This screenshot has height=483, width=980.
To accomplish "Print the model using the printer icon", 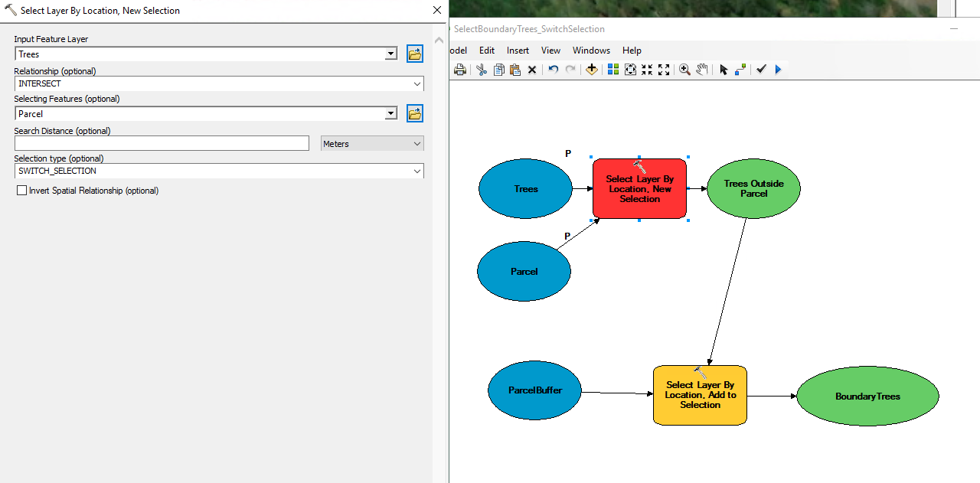I will 459,69.
